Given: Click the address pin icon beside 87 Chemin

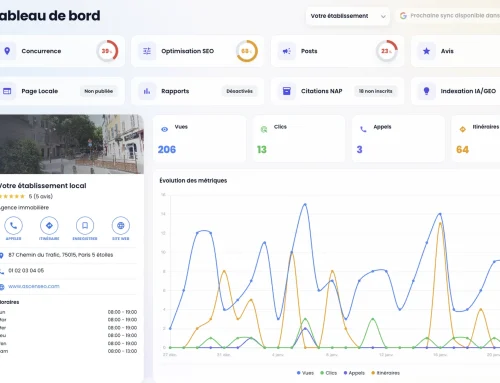Looking at the screenshot, I should pos(1,255).
